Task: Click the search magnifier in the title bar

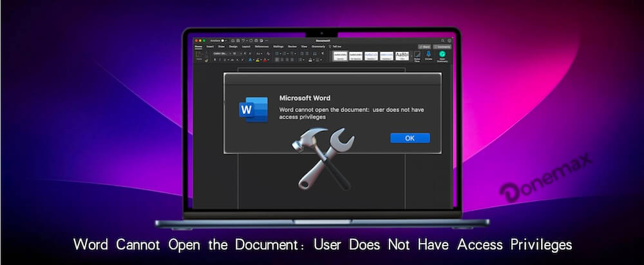Action: tap(443, 41)
